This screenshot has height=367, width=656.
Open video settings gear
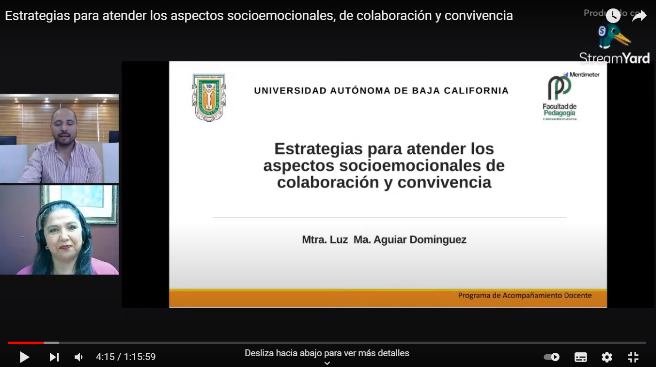click(x=607, y=357)
